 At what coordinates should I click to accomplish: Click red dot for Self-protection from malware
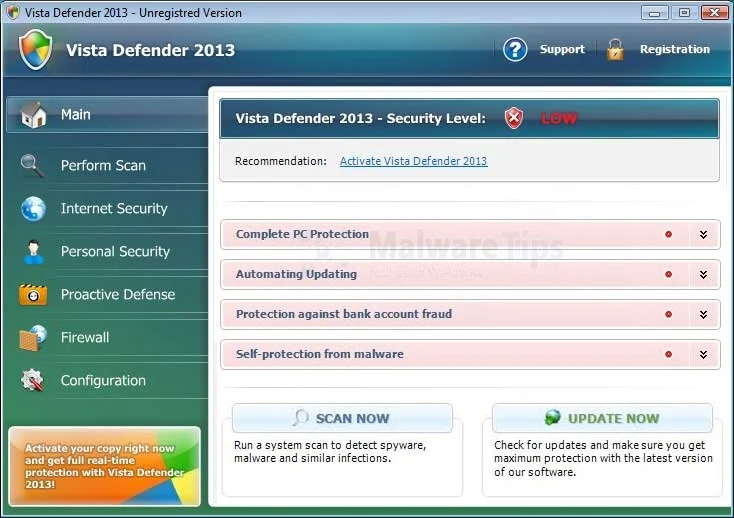(x=668, y=355)
